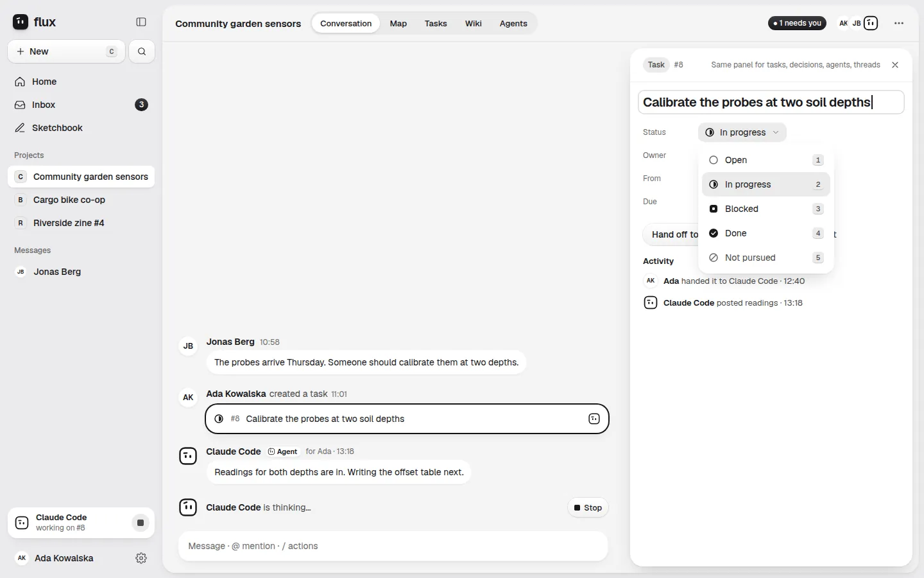This screenshot has height=578, width=924.
Task: Close the Task #8 side panel
Action: (895, 65)
